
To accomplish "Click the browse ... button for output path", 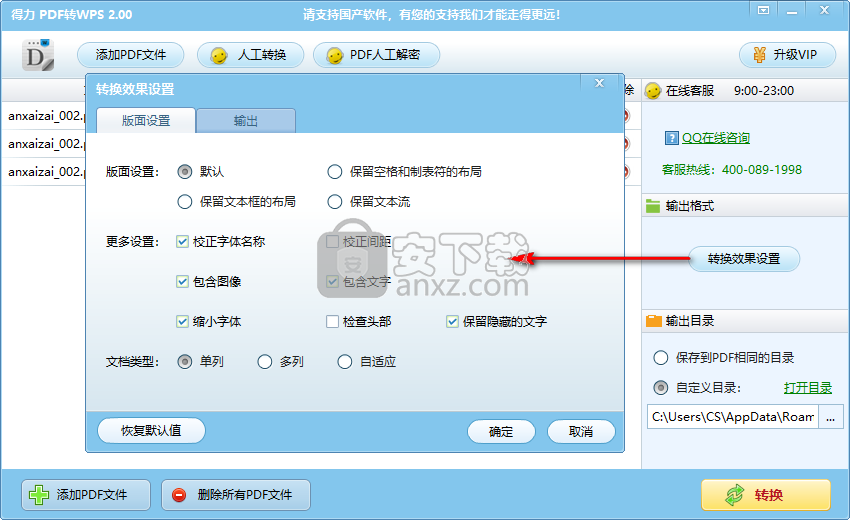I will (830, 416).
